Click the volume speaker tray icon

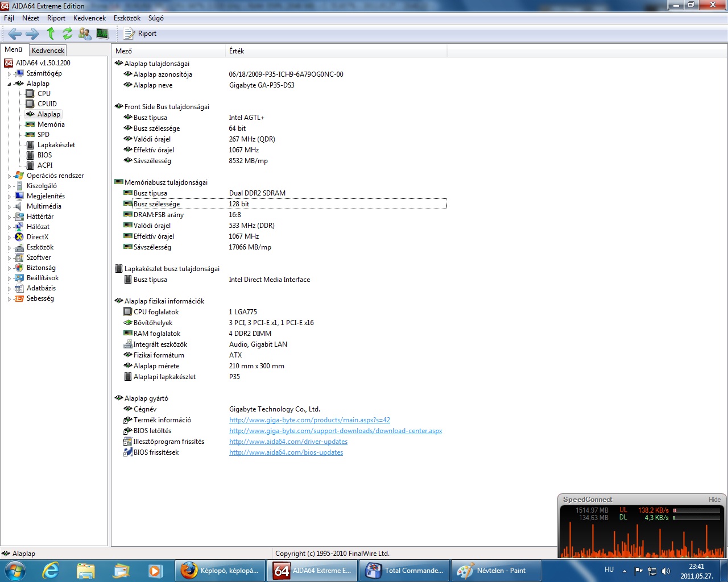[666, 571]
